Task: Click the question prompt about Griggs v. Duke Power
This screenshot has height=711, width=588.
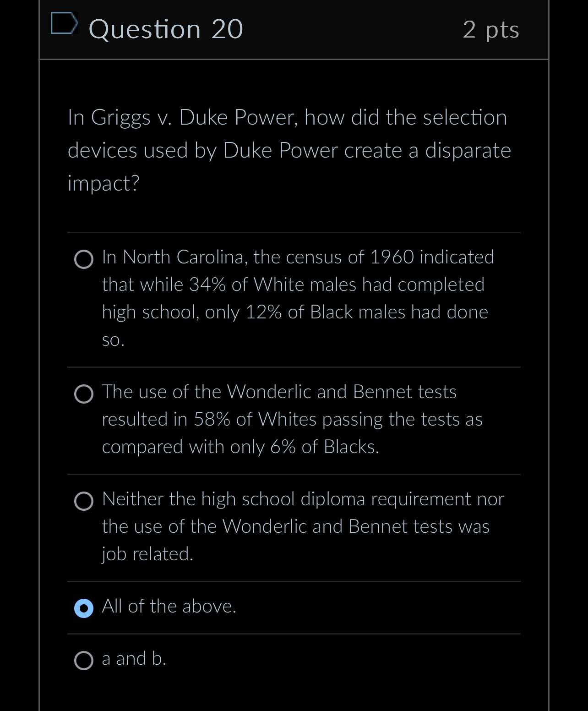Action: click(289, 149)
